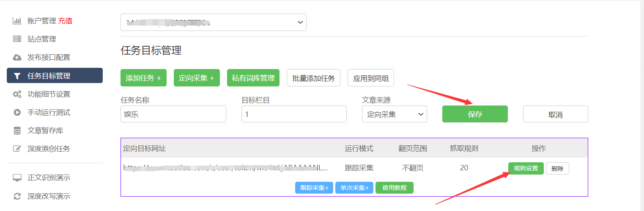Screen dimensions: 644x211
Task: Click the green 添加任务 + button
Action: (143, 78)
